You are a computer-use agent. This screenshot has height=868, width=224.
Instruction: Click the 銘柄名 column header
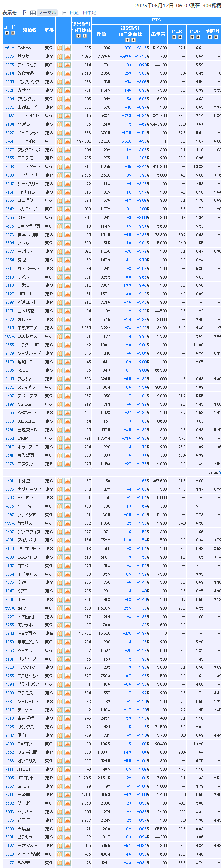click(30, 30)
